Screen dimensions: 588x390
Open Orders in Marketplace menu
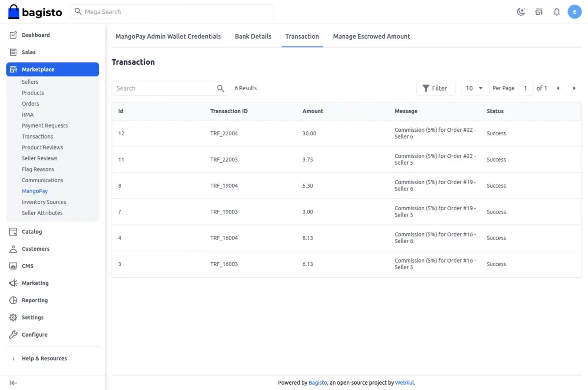tap(30, 104)
